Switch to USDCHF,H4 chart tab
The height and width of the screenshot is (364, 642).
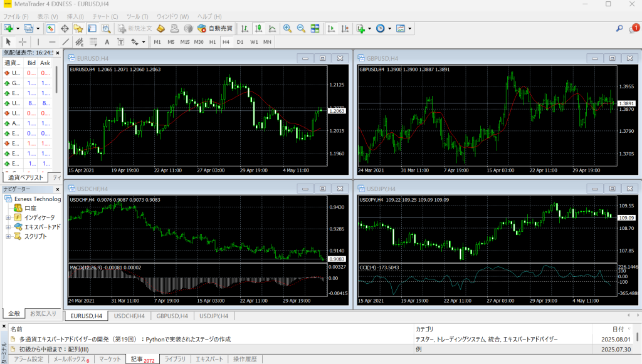click(129, 316)
